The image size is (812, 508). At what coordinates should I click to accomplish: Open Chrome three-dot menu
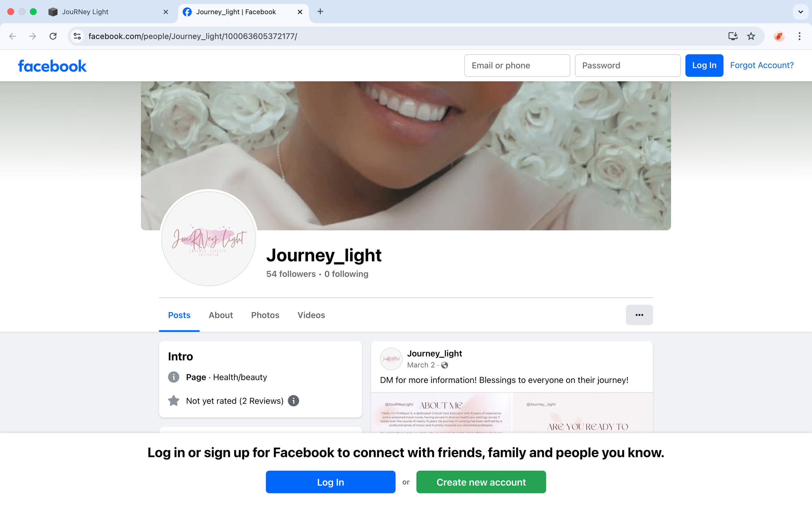(799, 36)
